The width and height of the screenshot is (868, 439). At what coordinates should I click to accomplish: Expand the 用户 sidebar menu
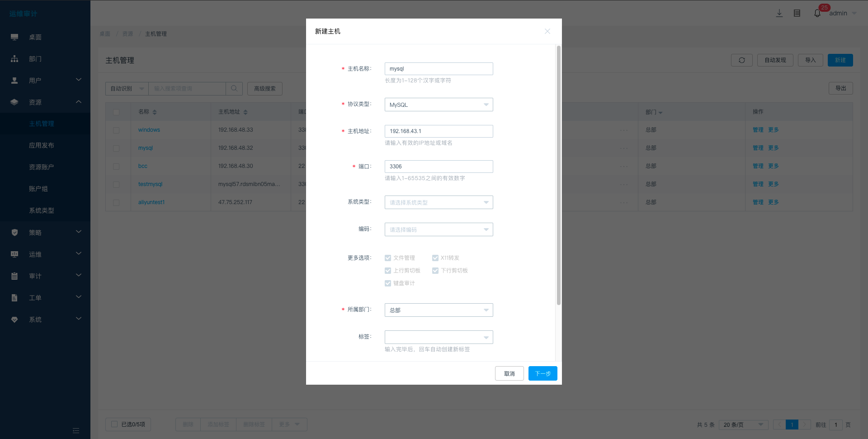(79, 80)
